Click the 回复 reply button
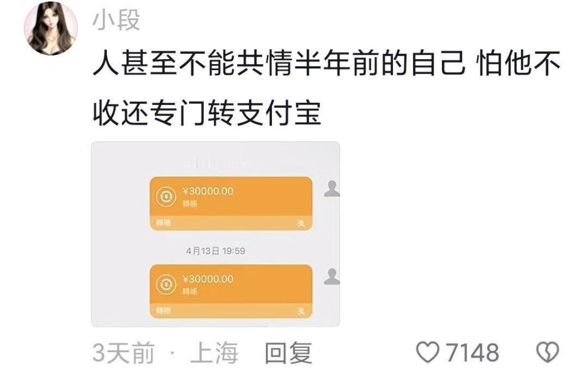The width and height of the screenshot is (588, 380). tap(289, 353)
